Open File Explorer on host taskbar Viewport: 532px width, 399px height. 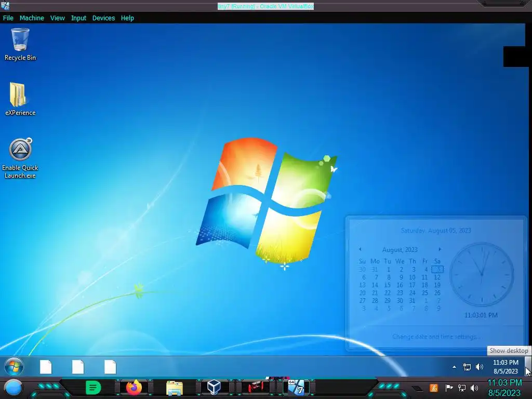175,388
